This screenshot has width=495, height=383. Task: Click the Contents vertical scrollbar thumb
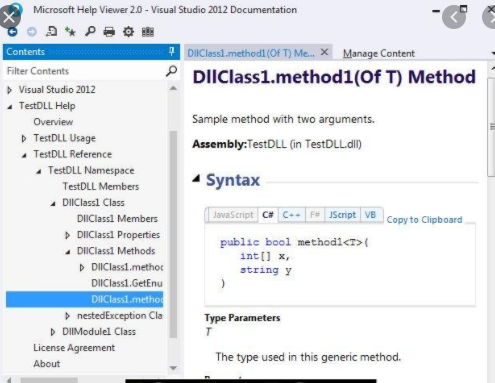173,234
